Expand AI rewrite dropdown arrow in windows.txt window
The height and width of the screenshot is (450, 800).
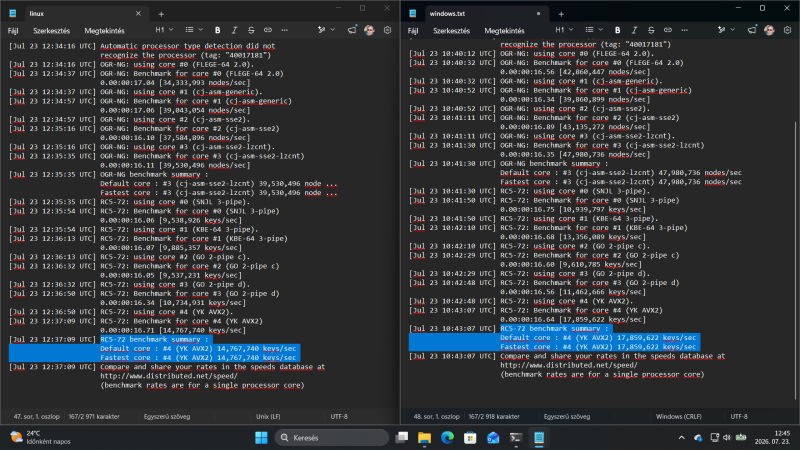point(733,30)
